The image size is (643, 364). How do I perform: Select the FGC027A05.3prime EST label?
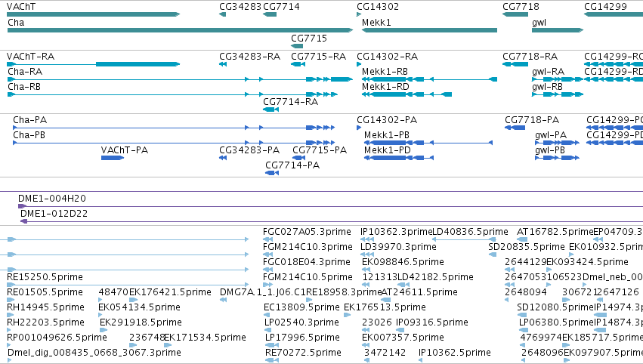coord(308,233)
